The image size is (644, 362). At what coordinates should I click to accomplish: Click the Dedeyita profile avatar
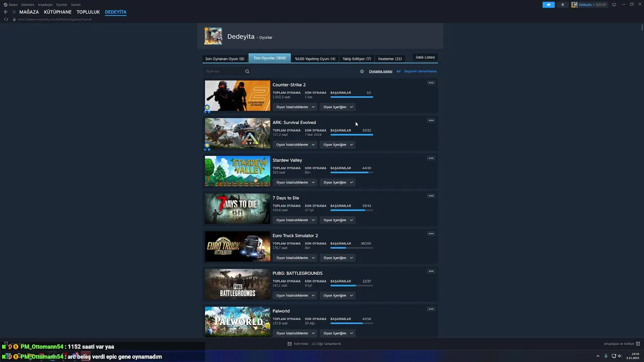[213, 36]
